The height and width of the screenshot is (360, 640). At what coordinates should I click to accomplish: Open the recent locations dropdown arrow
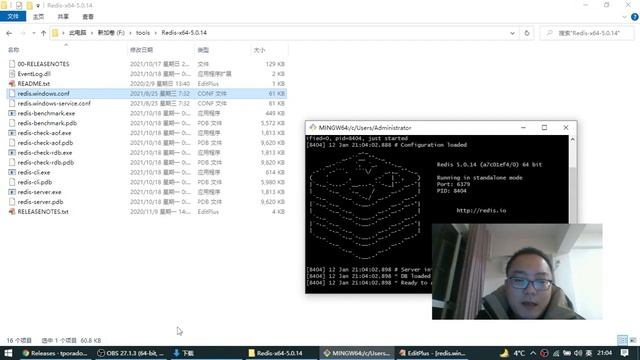click(33, 33)
